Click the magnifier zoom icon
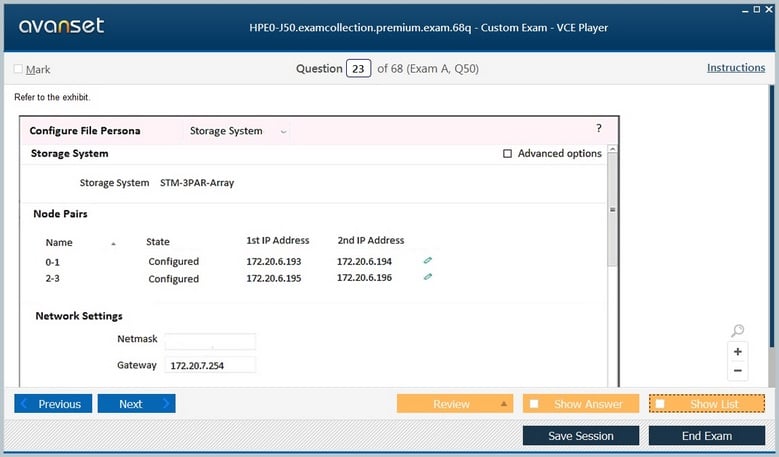Screen dimensions: 779x457 [x=738, y=330]
